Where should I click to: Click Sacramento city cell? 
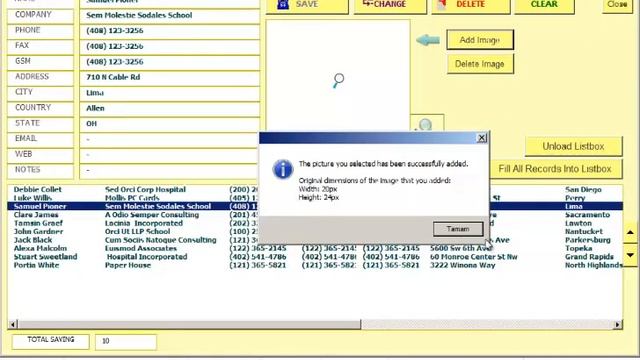587,215
